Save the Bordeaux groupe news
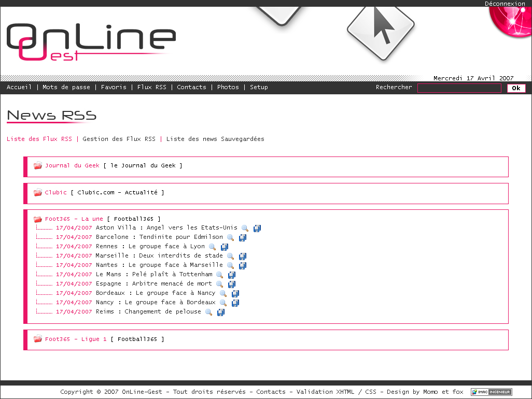The height and width of the screenshot is (399, 532). tap(235, 293)
